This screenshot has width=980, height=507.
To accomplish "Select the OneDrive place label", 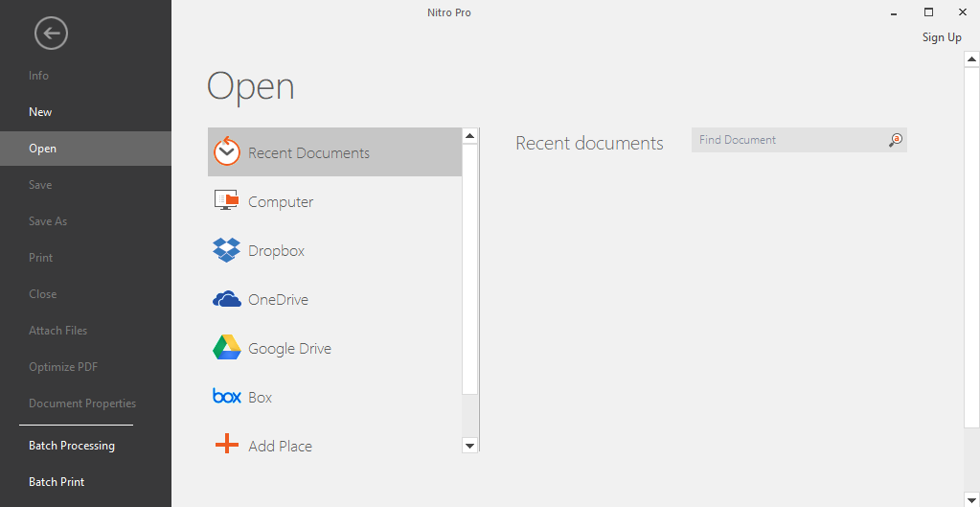I will pyautogui.click(x=278, y=299).
